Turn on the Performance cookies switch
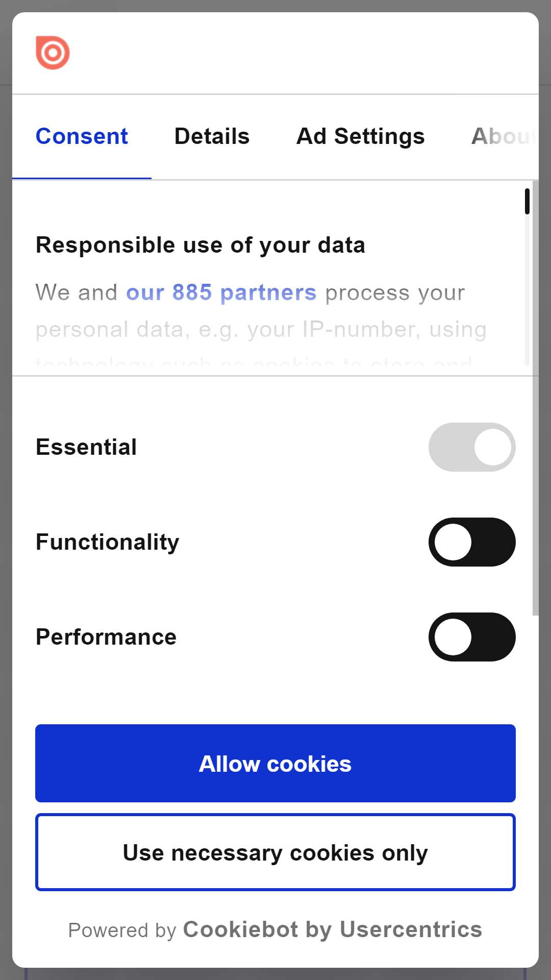The height and width of the screenshot is (980, 551). [x=472, y=637]
